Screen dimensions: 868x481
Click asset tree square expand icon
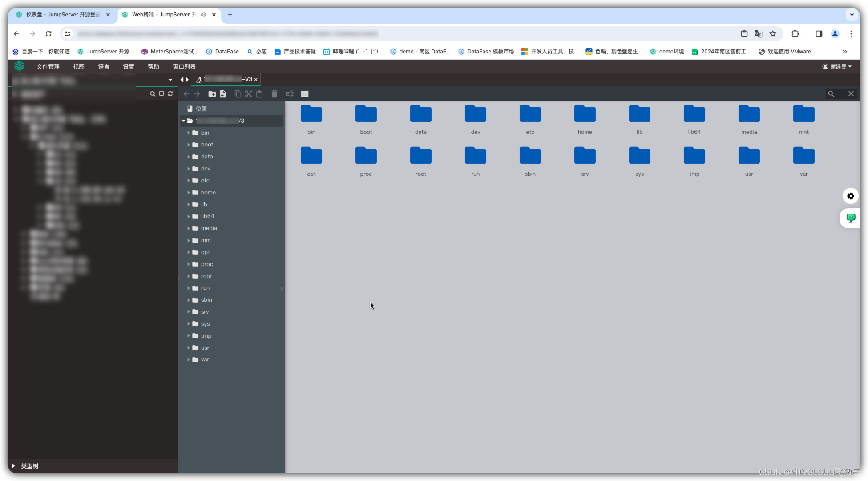point(161,93)
